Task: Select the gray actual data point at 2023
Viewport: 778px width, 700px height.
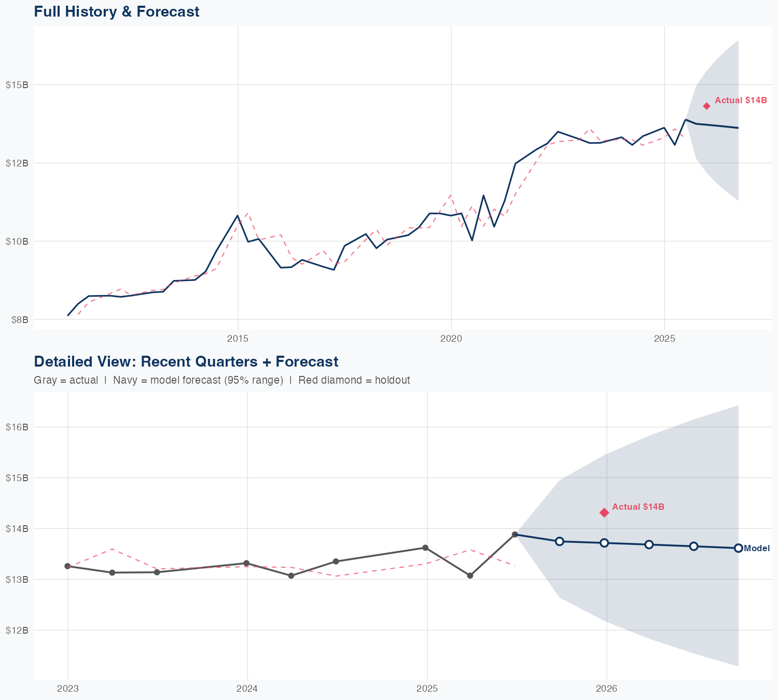Action: coord(67,566)
